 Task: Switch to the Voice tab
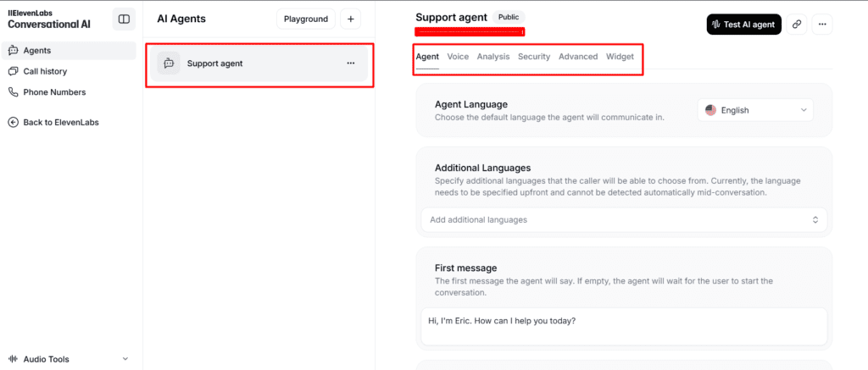click(x=458, y=57)
